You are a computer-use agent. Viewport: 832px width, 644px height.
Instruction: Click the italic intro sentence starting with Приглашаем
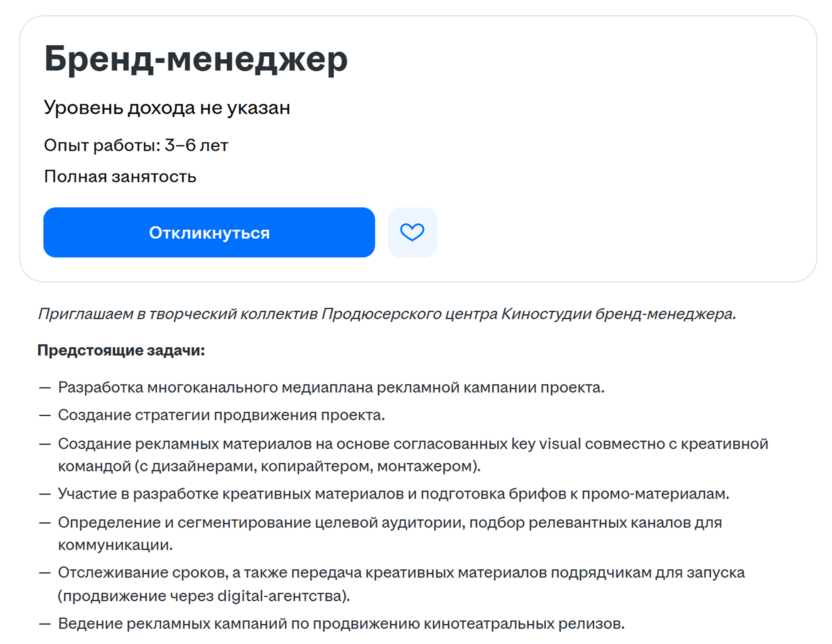(x=387, y=314)
